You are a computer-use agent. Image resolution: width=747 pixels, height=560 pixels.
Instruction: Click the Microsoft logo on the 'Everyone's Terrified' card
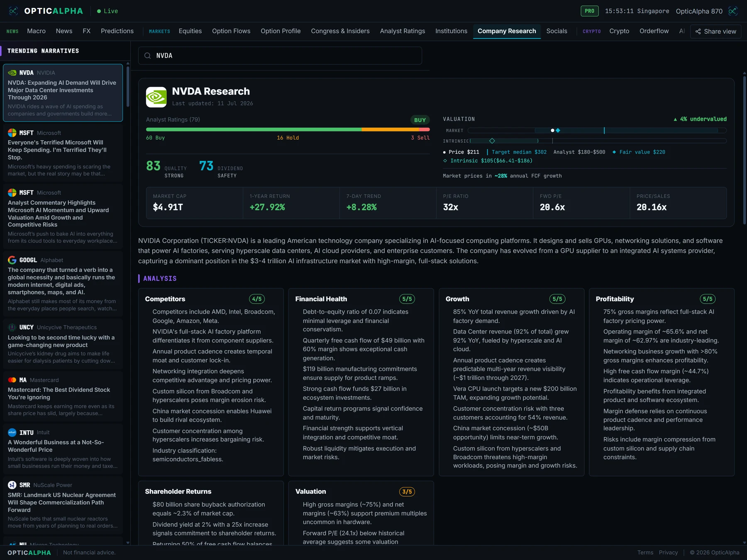pos(12,133)
